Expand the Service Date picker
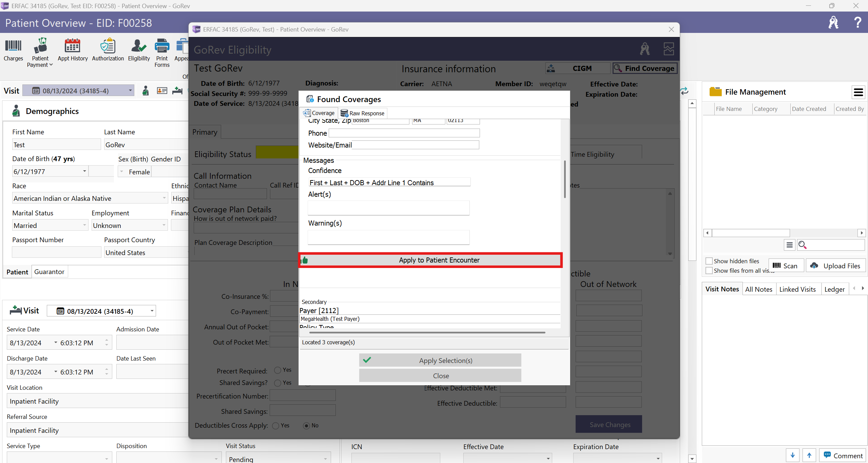 [x=56, y=343]
